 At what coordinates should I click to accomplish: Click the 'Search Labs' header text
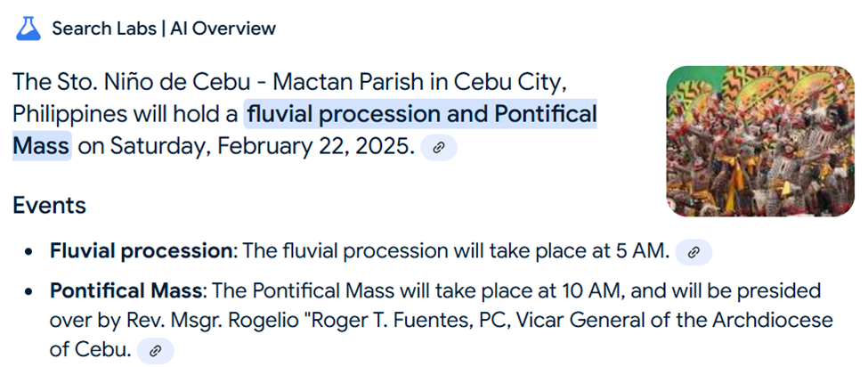(104, 29)
